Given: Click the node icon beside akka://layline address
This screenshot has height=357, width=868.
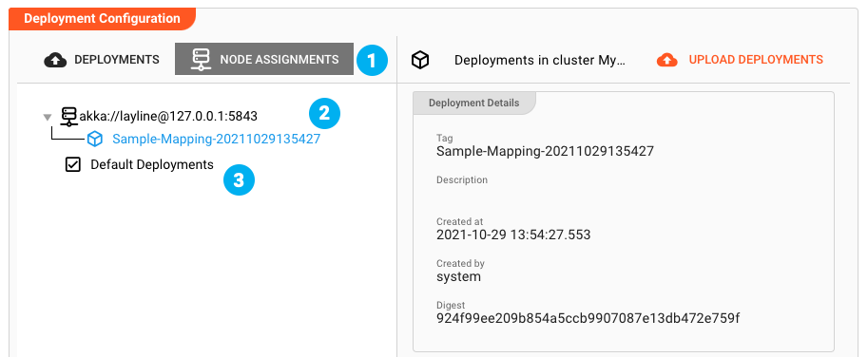Looking at the screenshot, I should [68, 117].
